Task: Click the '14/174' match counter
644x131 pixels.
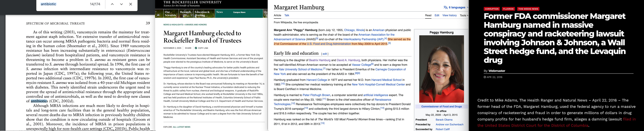Action: (95, 4)
